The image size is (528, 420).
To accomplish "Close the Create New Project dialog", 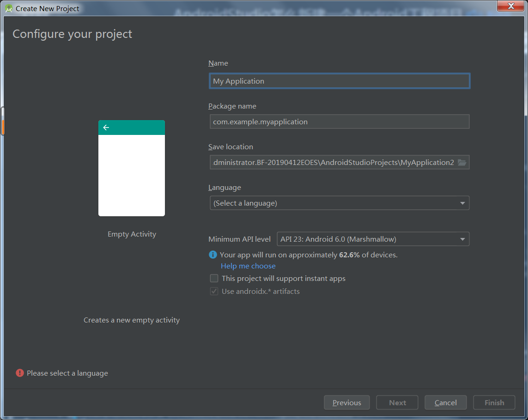I will 510,6.
